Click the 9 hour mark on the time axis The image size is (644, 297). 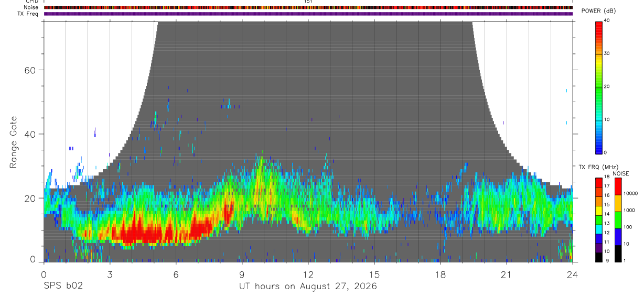click(242, 274)
